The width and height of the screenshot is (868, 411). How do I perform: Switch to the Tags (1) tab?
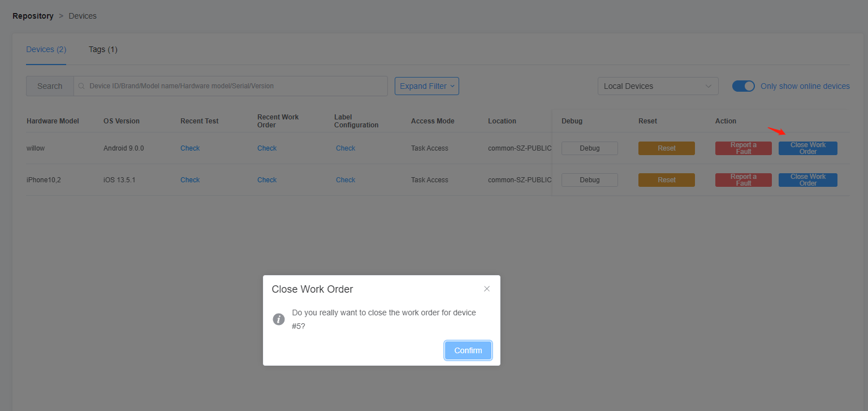click(103, 49)
